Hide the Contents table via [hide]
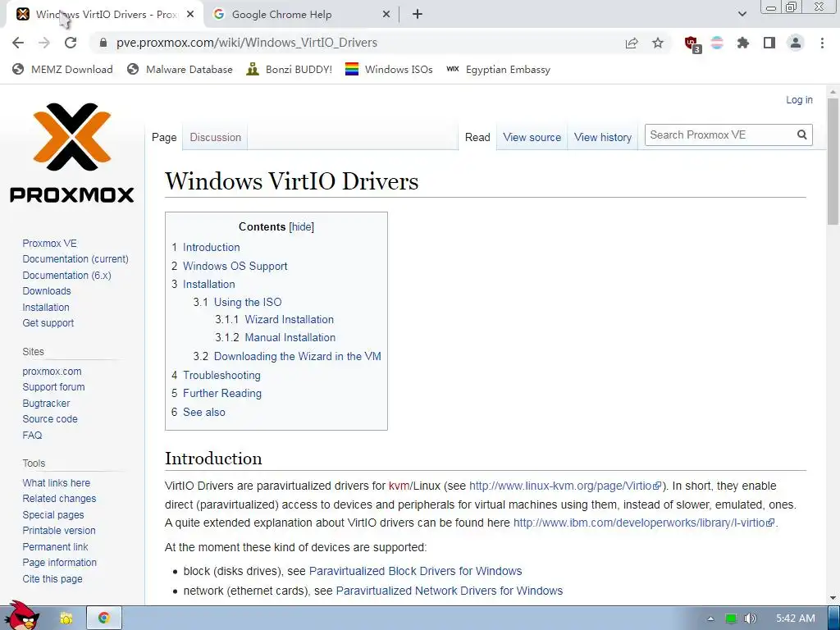The image size is (840, 630). click(x=302, y=226)
